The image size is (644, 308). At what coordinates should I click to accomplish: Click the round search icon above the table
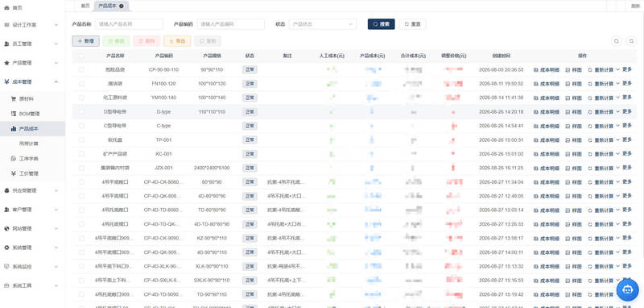pyautogui.click(x=616, y=41)
